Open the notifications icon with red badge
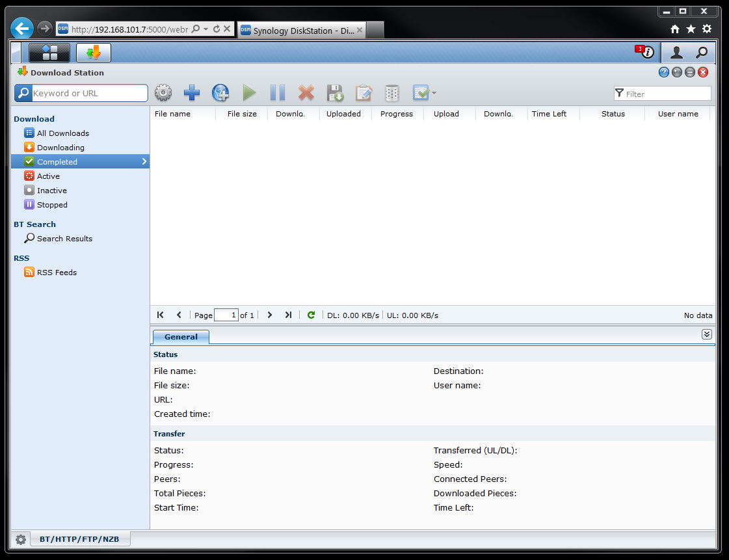Viewport: 729px width, 560px height. (x=645, y=51)
